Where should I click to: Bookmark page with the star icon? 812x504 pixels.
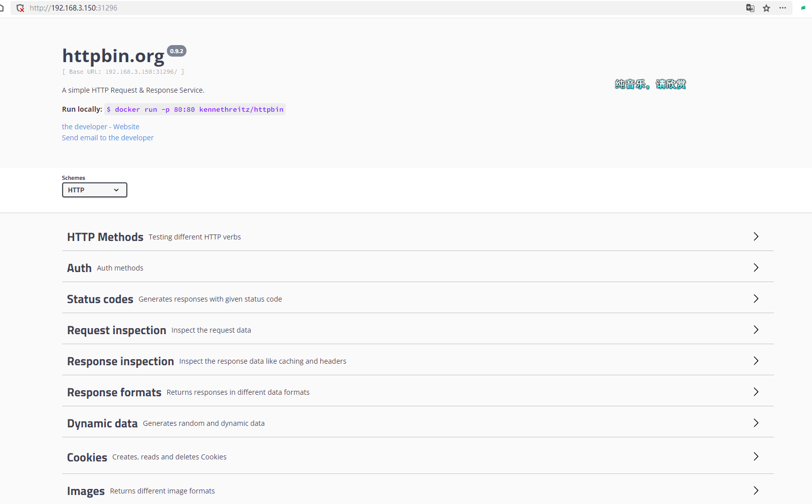click(766, 8)
